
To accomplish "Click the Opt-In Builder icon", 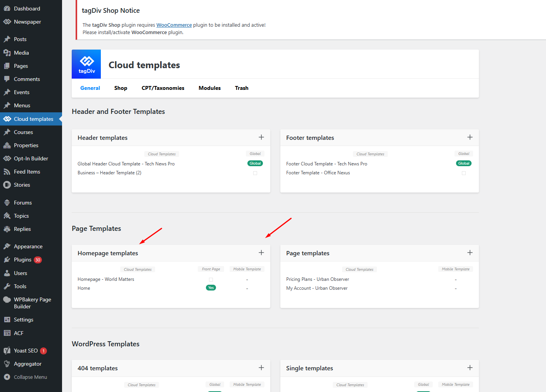I will 7,158.
